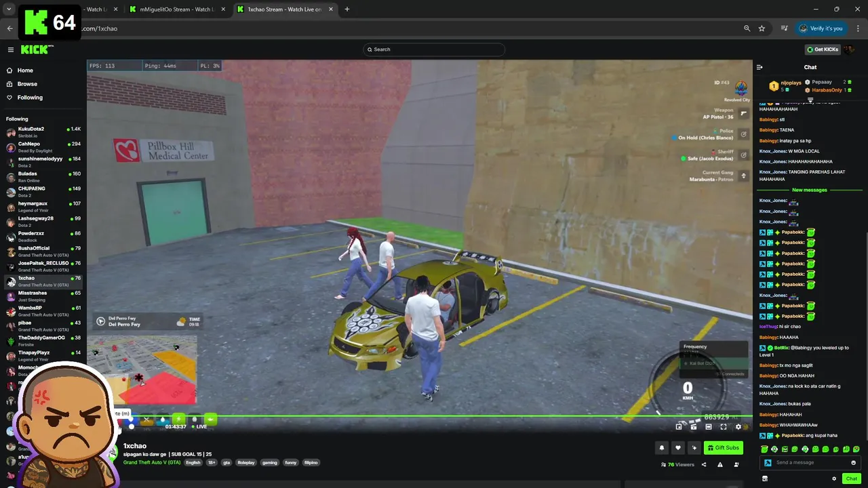Open the player settings gear
868x488 pixels.
coord(738,426)
